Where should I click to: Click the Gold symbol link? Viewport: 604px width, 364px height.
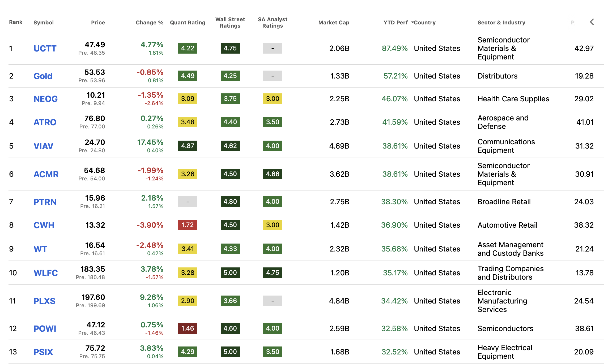tap(43, 76)
